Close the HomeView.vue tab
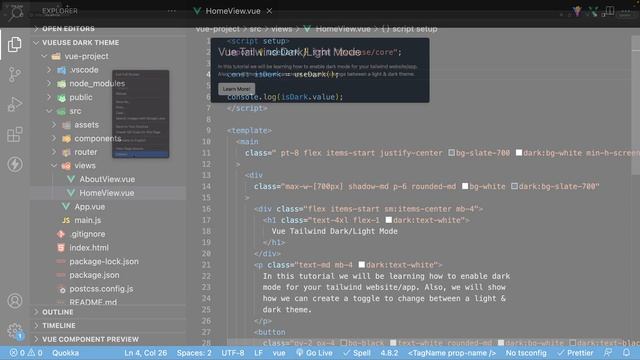This screenshot has width=640, height=360. coord(269,11)
